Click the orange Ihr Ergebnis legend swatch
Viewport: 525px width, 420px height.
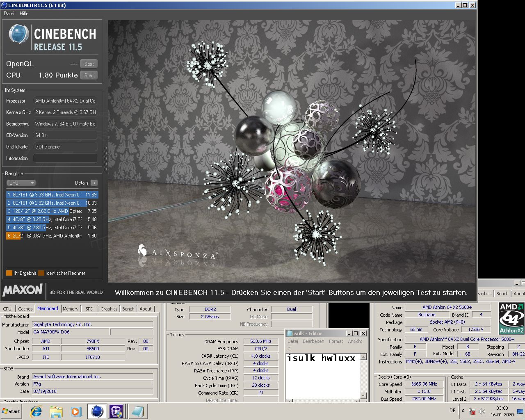(x=9, y=273)
